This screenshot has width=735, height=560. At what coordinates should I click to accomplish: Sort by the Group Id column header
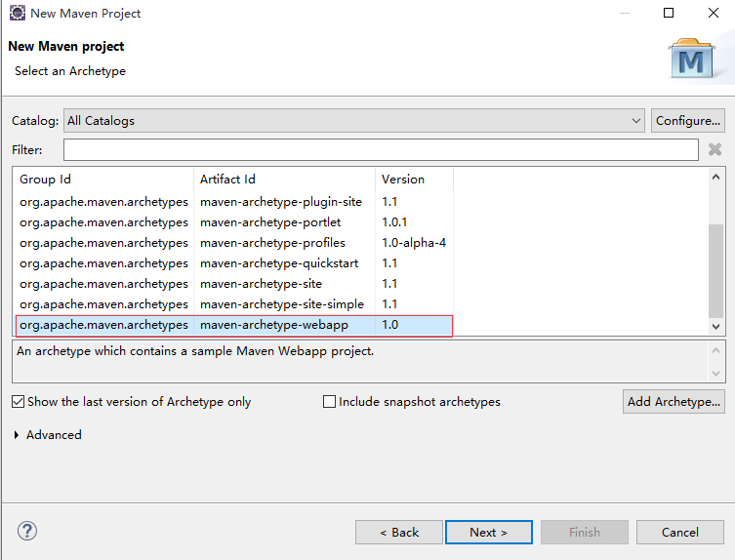103,179
